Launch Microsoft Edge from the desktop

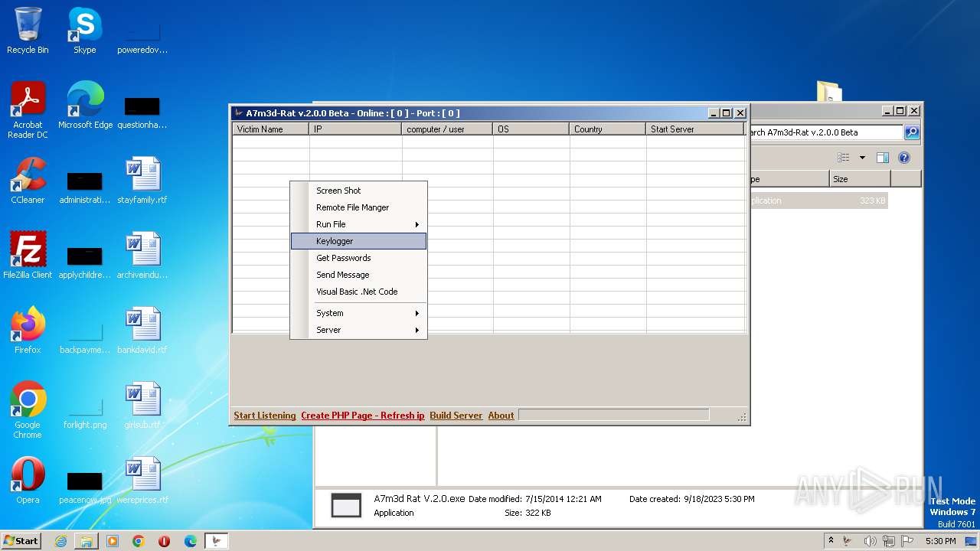pyautogui.click(x=85, y=106)
